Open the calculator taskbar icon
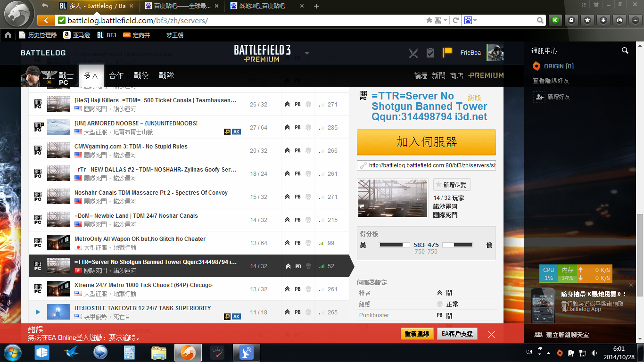644x362 pixels. tap(129, 353)
